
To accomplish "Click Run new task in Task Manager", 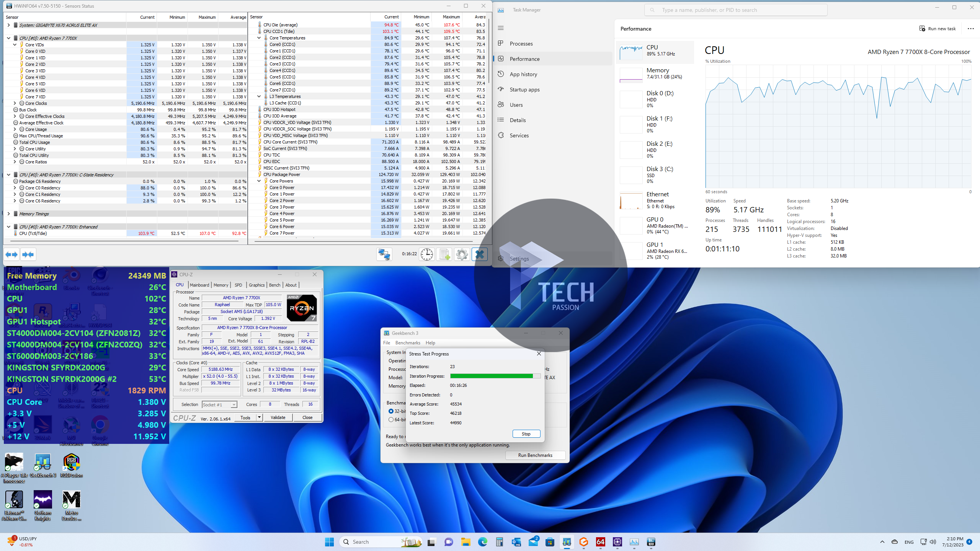I will (x=938, y=29).
